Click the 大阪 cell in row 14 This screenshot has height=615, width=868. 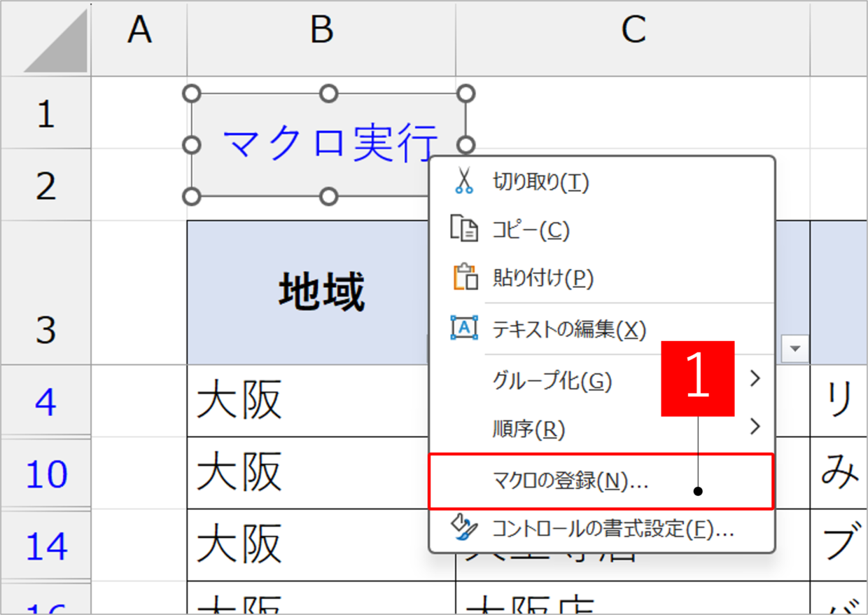(x=321, y=546)
